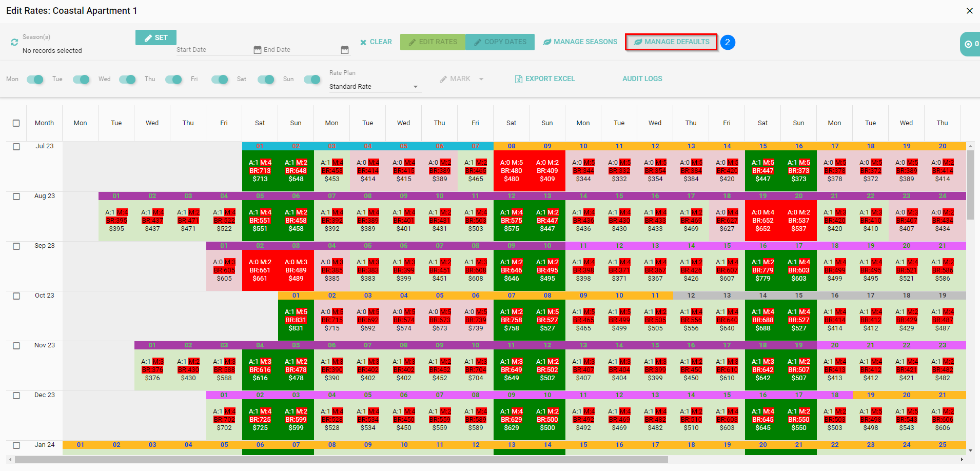This screenshot has width=980, height=471.
Task: Click the teal clock widget at right edge
Action: point(969,44)
